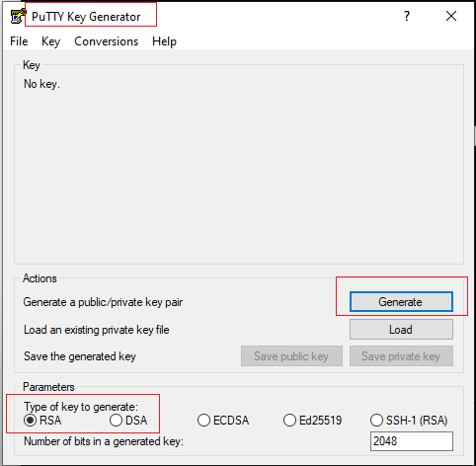Select the DSA key type
This screenshot has height=466, width=476.
[x=128, y=421]
